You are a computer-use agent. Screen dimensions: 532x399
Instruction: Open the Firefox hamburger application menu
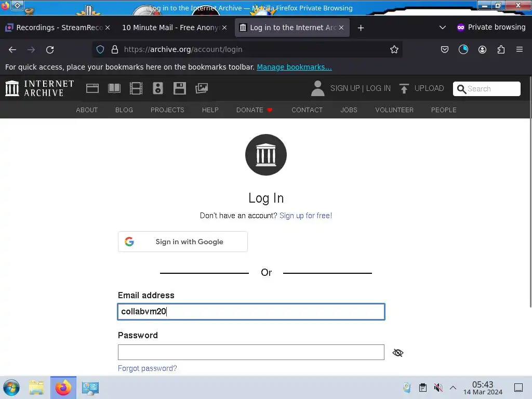520,49
